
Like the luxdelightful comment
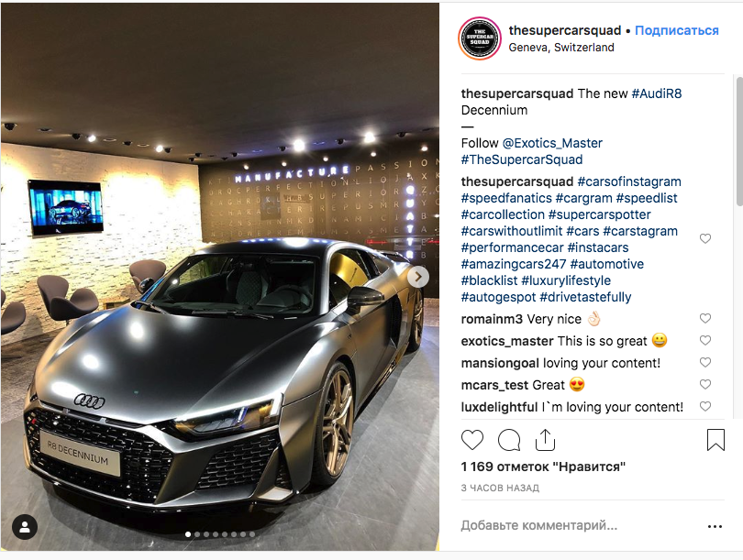(705, 406)
